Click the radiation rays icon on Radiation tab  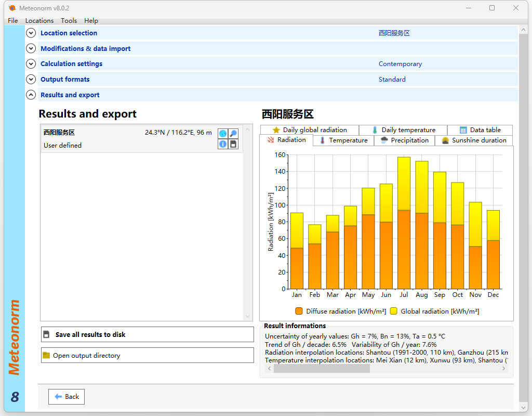pyautogui.click(x=270, y=140)
